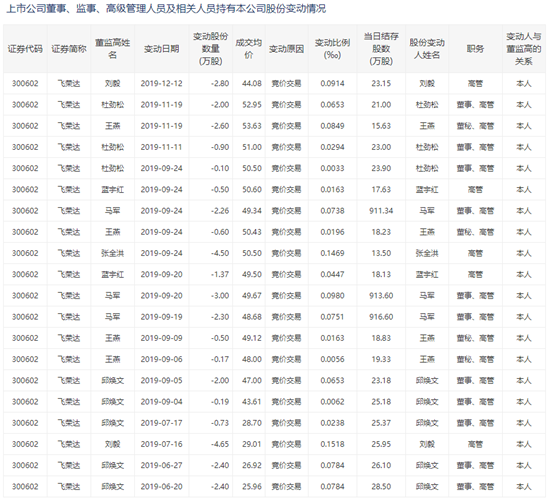
Task: Click the 变动日期 column header
Action: coord(161,49)
